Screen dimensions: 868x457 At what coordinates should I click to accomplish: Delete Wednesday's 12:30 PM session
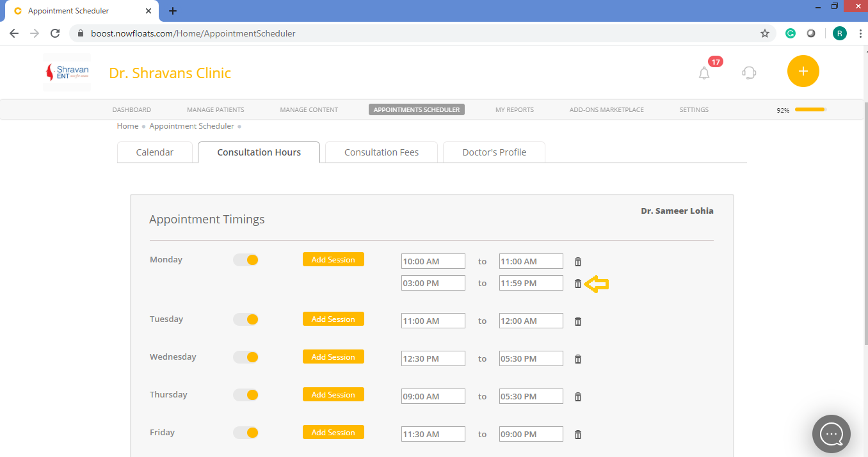click(x=577, y=358)
